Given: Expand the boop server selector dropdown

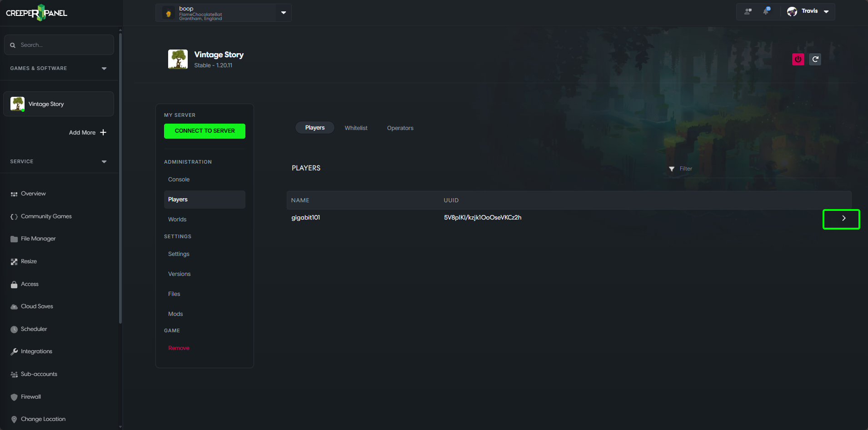Looking at the screenshot, I should (283, 13).
